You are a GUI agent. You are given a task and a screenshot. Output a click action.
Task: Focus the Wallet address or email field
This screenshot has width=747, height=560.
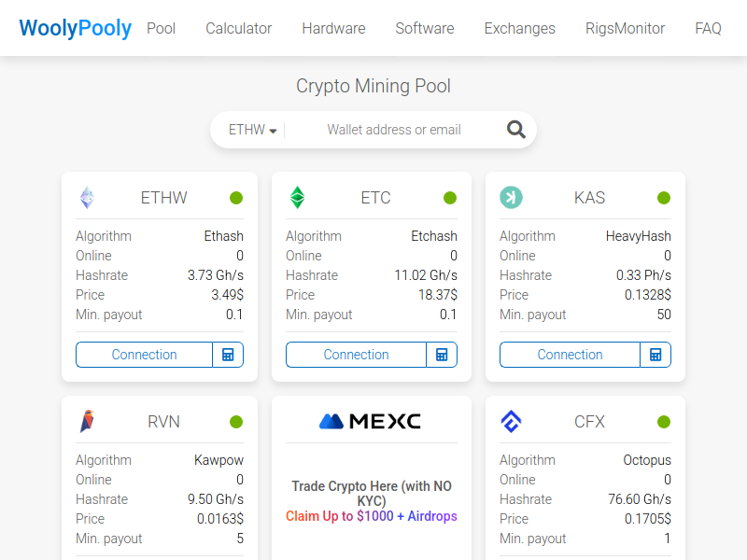pos(393,130)
